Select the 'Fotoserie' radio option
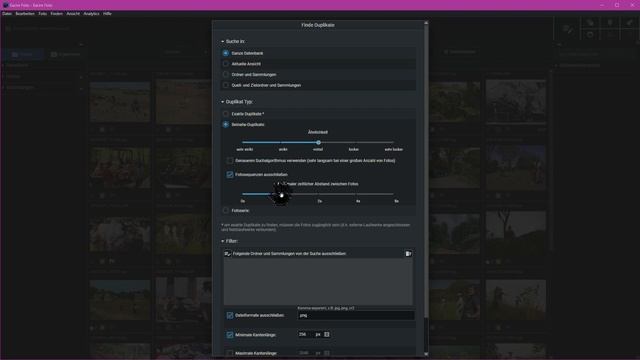The height and width of the screenshot is (360, 640). pyautogui.click(x=226, y=210)
